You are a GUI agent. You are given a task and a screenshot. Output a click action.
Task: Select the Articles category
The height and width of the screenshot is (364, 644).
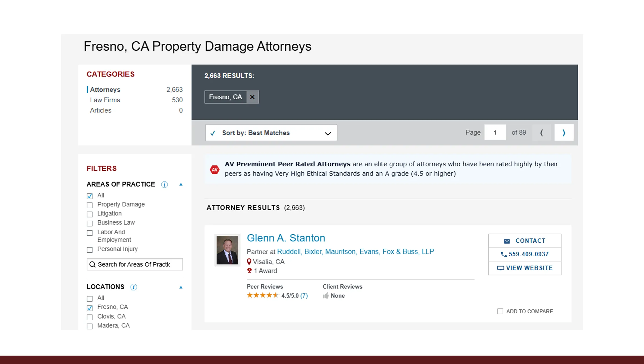(x=100, y=110)
